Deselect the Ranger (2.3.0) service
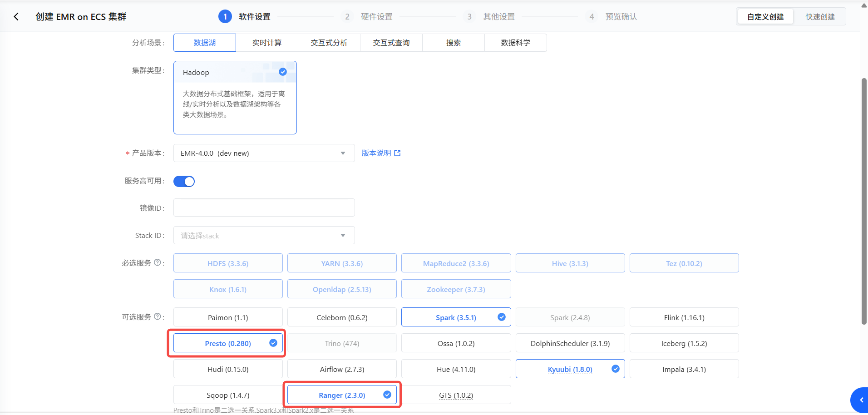 [342, 395]
